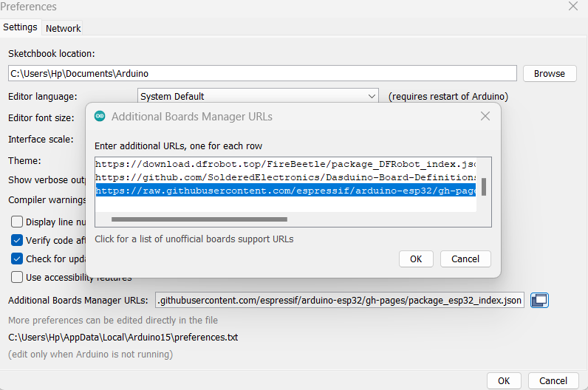Screen dimensions: 588x390
Task: Click the Sketchbook location text field
Action: coord(262,74)
